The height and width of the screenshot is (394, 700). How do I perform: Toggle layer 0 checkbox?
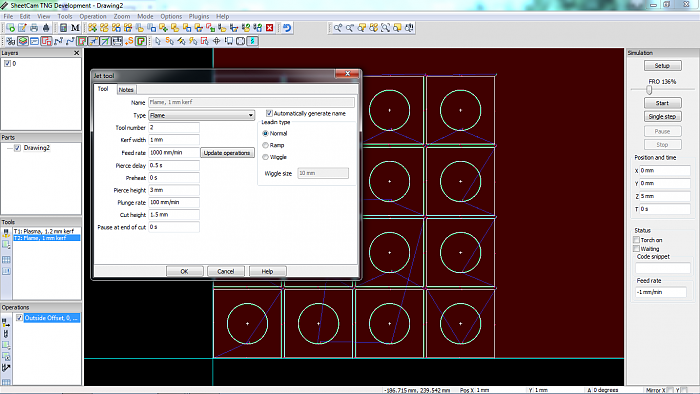[7, 64]
